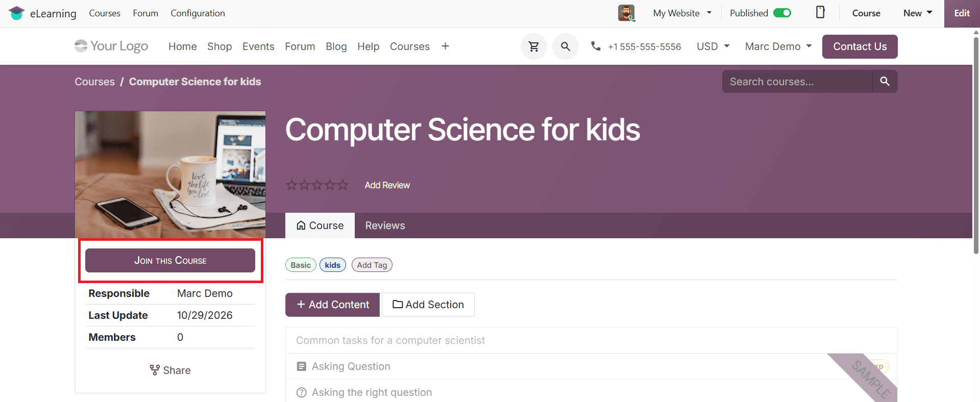Image resolution: width=980 pixels, height=402 pixels.
Task: Click the Add Tag badge
Action: (x=372, y=265)
